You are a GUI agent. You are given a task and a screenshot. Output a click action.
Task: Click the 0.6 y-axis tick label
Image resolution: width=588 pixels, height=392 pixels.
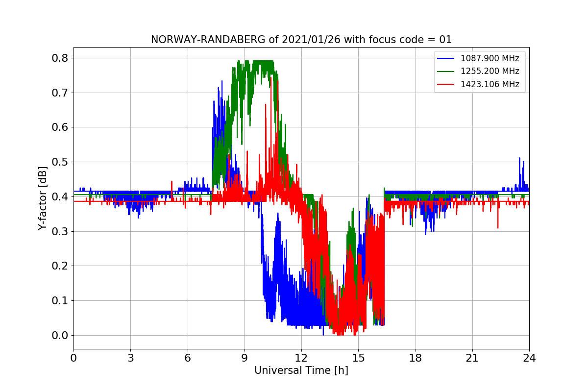tap(60, 127)
